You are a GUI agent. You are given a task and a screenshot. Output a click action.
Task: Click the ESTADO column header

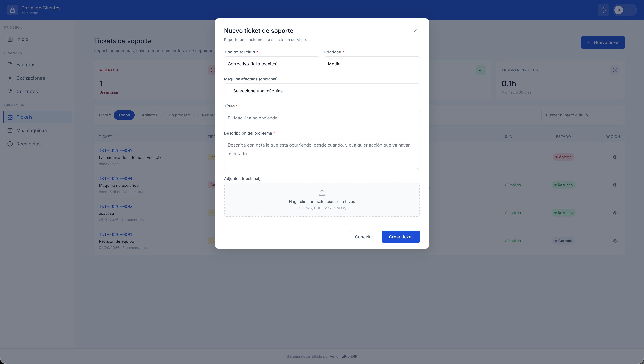[563, 137]
